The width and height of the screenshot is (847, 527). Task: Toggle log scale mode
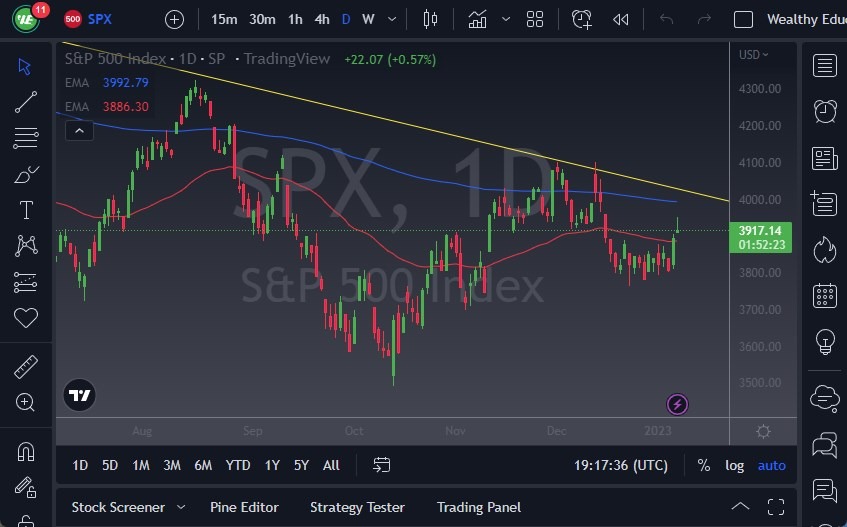[x=734, y=465]
